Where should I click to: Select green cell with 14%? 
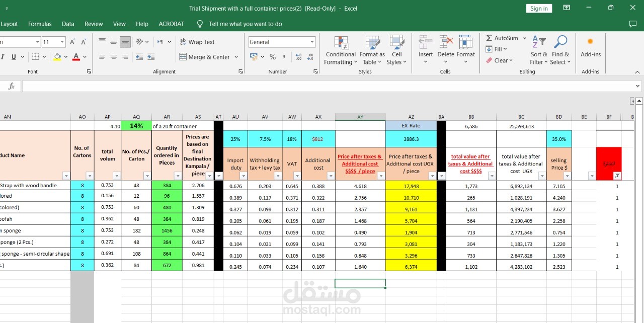[136, 126]
